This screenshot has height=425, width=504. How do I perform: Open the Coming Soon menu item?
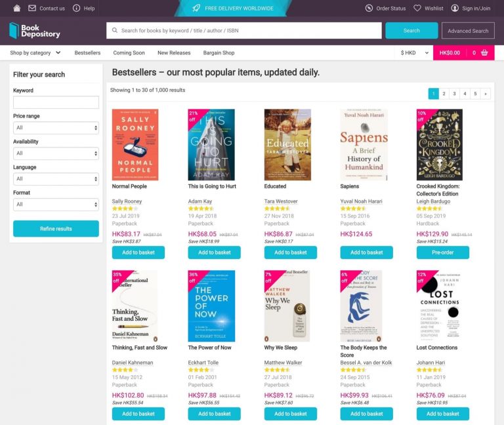coord(129,52)
